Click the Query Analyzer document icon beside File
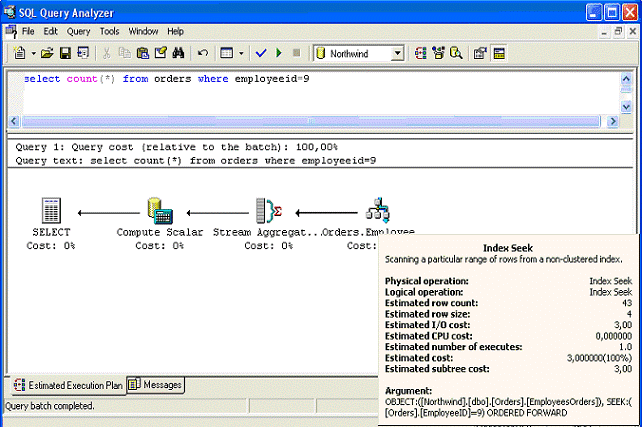Viewport: 642px width, 427px height. [x=11, y=32]
